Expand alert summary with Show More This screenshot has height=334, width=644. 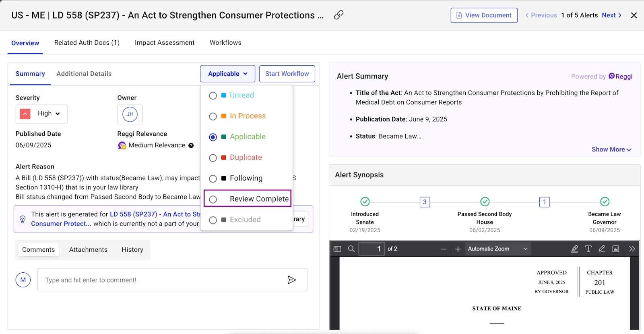tap(611, 149)
